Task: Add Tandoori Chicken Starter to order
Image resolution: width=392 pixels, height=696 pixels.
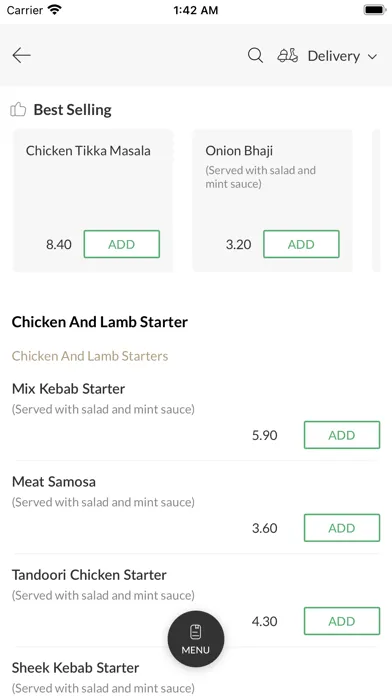Action: pos(342,621)
